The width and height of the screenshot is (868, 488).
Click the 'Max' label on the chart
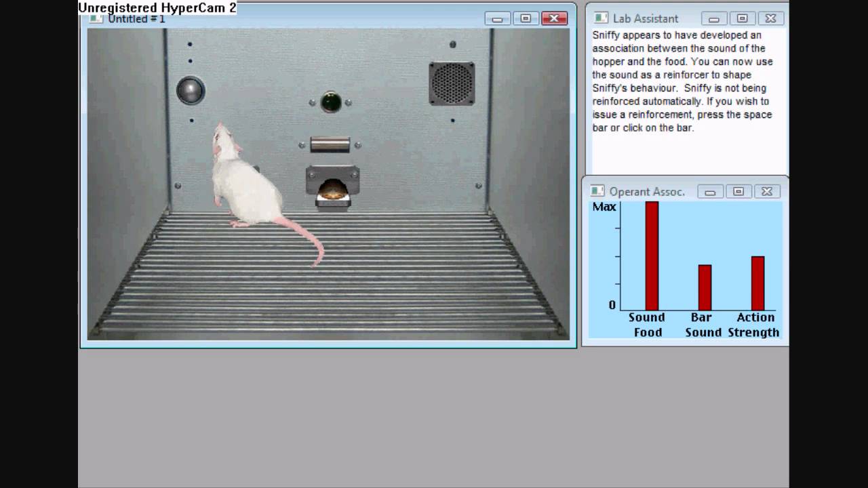click(x=604, y=207)
